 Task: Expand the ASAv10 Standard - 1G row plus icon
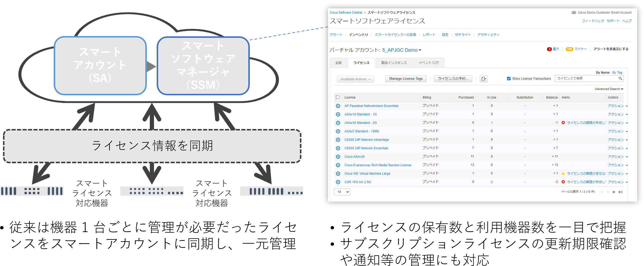click(x=338, y=114)
